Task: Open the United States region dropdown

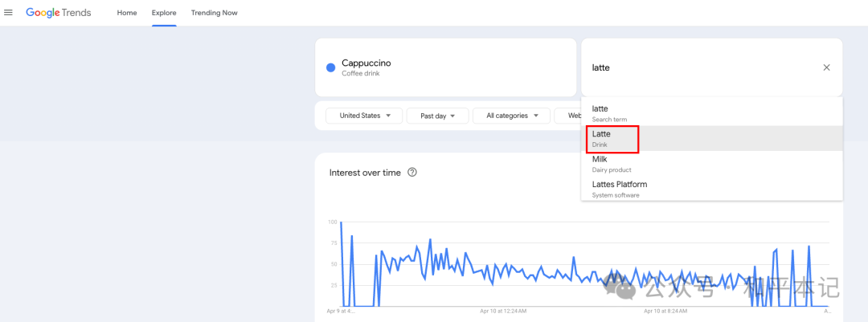Action: pos(364,116)
